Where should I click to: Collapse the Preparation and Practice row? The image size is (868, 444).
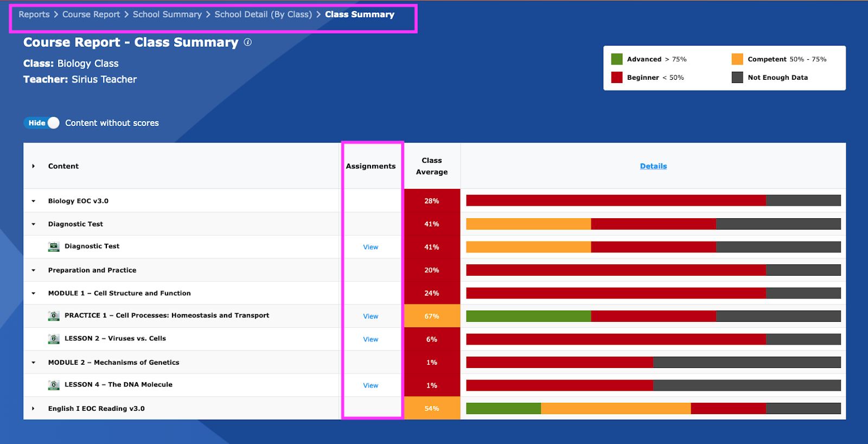pos(33,270)
